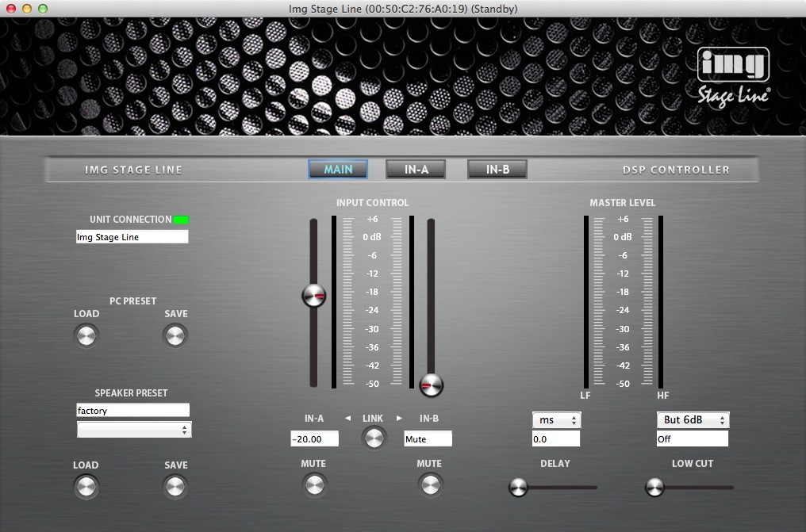Viewport: 806px width, 532px height.
Task: Open the IN-B tab
Action: coord(497,170)
